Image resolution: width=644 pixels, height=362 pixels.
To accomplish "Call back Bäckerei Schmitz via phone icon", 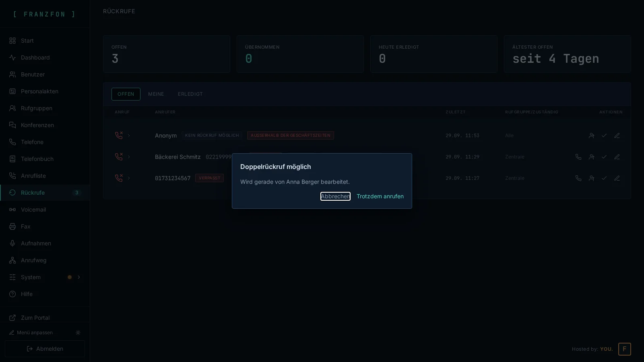I will point(578,157).
